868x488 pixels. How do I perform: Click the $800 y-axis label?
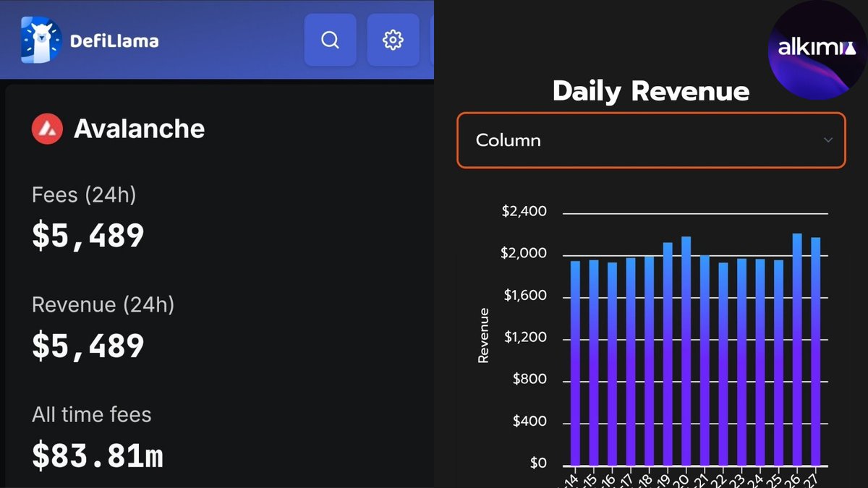pyautogui.click(x=529, y=380)
